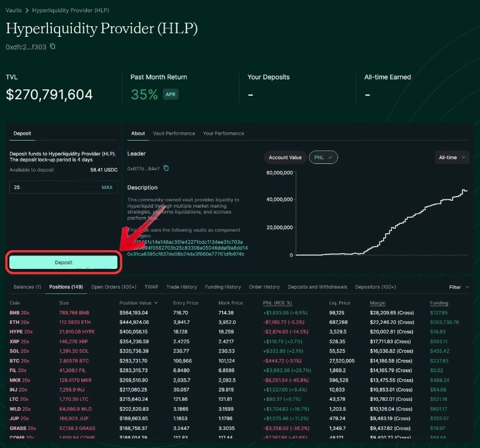Click the JUP 20x coin row
The width and height of the screenshot is (480, 448).
tap(19, 418)
